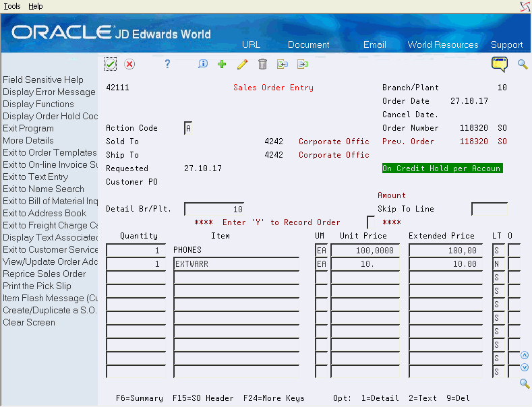Click the blue info display icon
This screenshot has height=407, width=532.
point(203,64)
